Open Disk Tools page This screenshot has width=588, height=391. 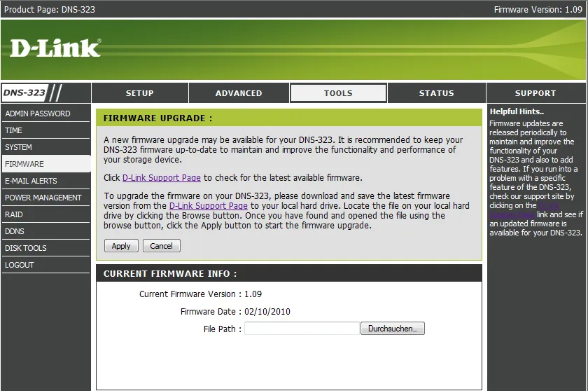coord(45,248)
